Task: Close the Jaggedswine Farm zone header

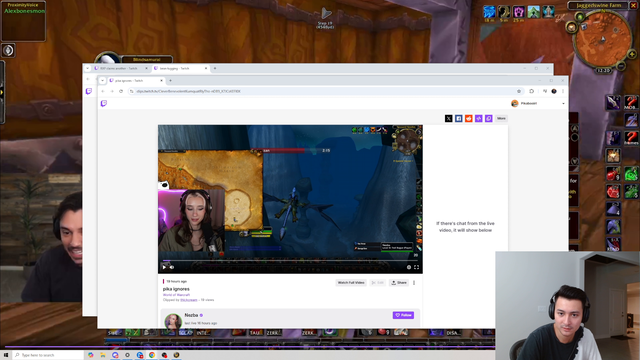Action: [633, 5]
